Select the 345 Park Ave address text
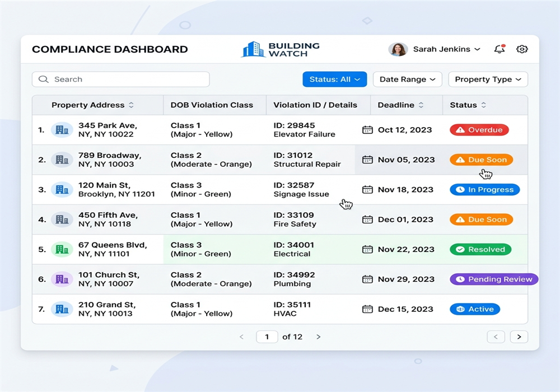This screenshot has width=560, height=392. coord(108,130)
